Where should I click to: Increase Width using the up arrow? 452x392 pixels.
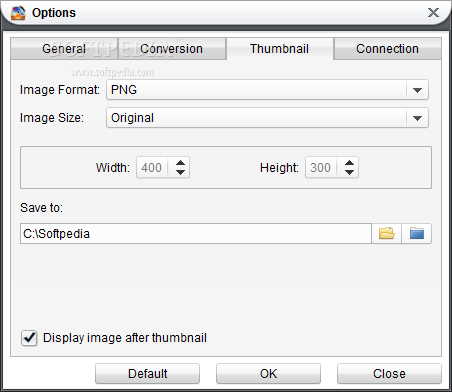180,163
